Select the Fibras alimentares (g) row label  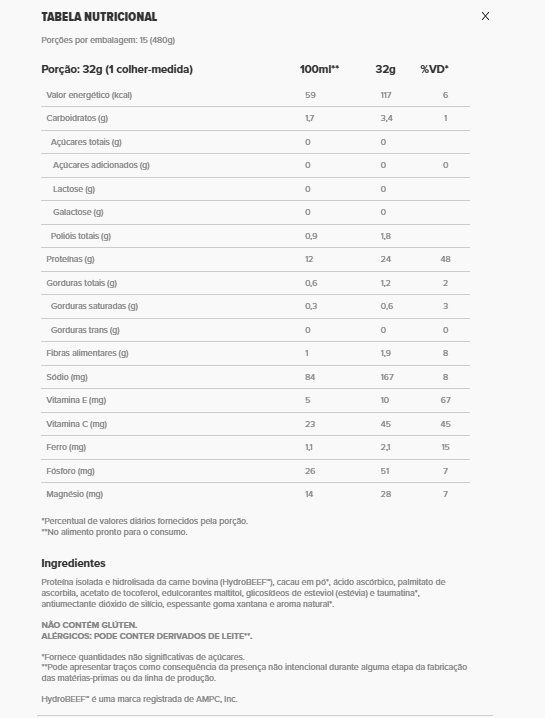(87, 353)
